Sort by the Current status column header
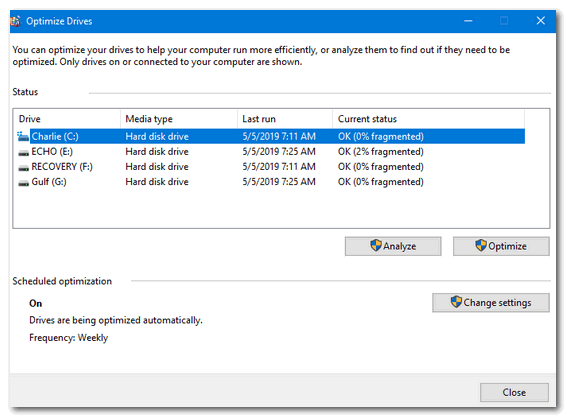Screen dimensions: 567x418 pos(429,119)
